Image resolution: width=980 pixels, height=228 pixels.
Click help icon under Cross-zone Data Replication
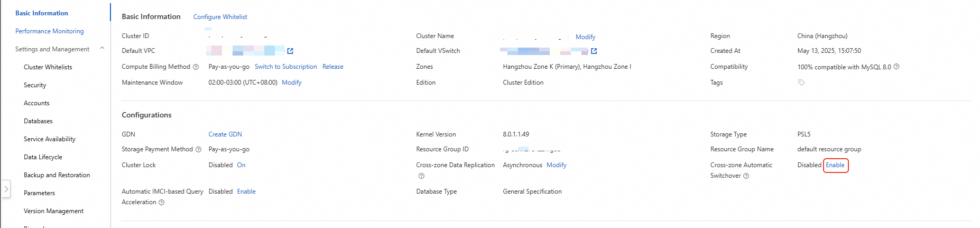(x=421, y=176)
